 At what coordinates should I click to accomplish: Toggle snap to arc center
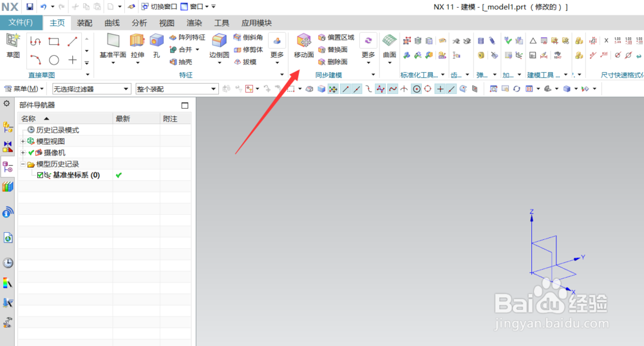point(417,89)
